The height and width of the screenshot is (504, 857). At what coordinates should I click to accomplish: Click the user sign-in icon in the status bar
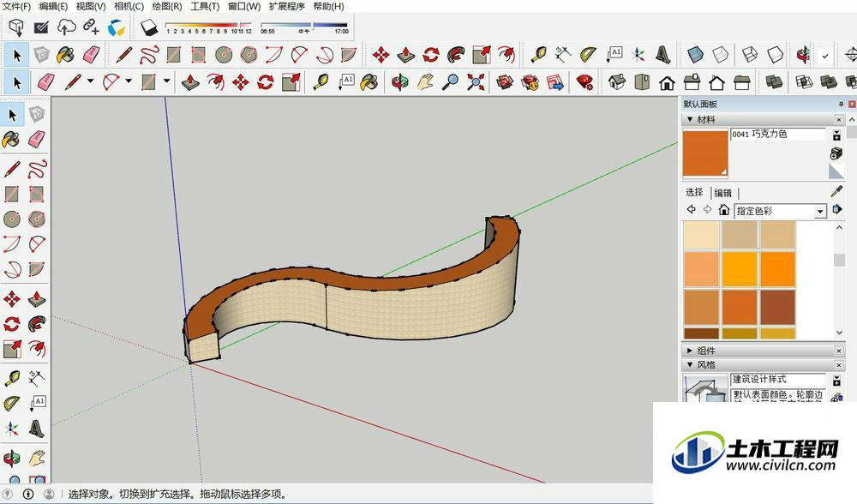point(49,495)
